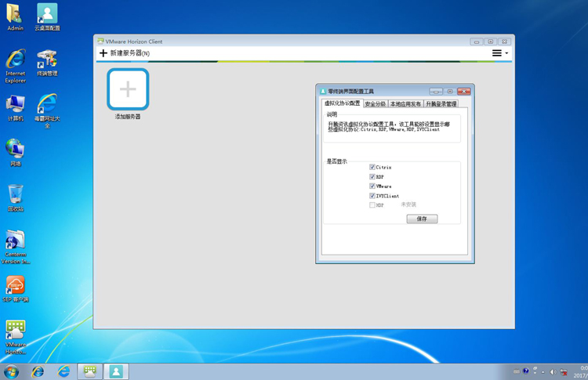Select the 虚拟化协议配置 tab
Image resolution: width=588 pixels, height=380 pixels.
[x=342, y=103]
